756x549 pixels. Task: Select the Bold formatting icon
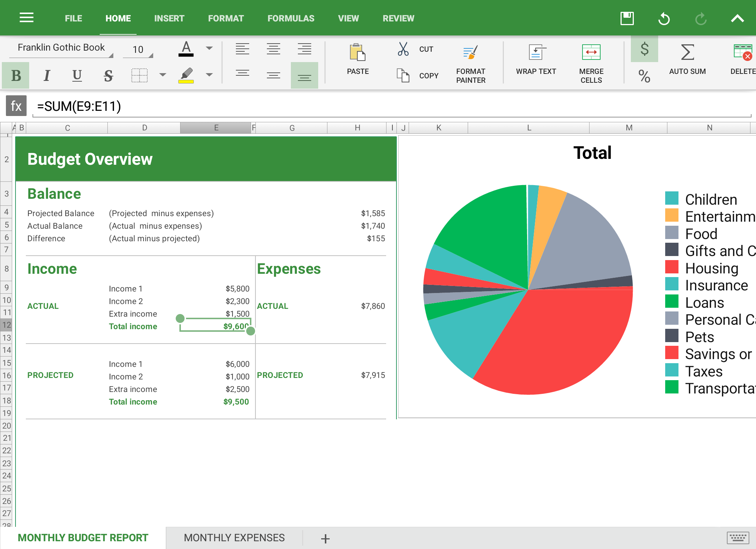16,75
